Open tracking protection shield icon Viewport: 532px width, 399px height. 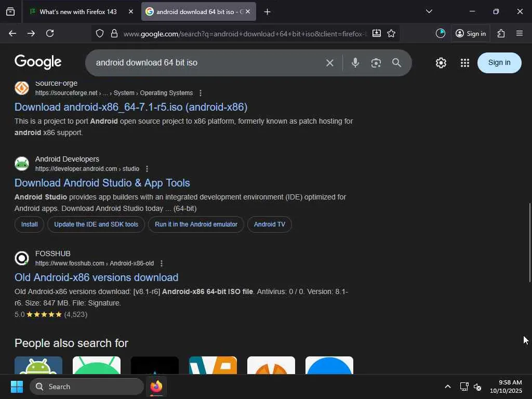[x=99, y=33]
